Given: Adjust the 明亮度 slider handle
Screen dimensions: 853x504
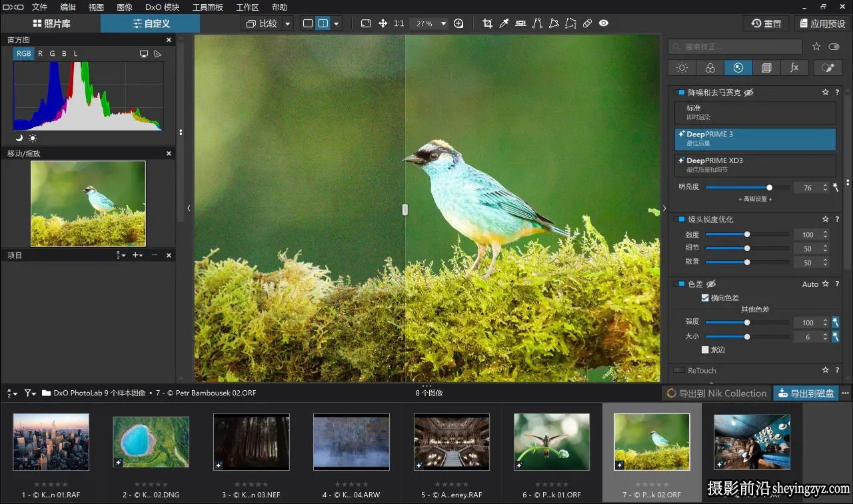Looking at the screenshot, I should point(770,188).
